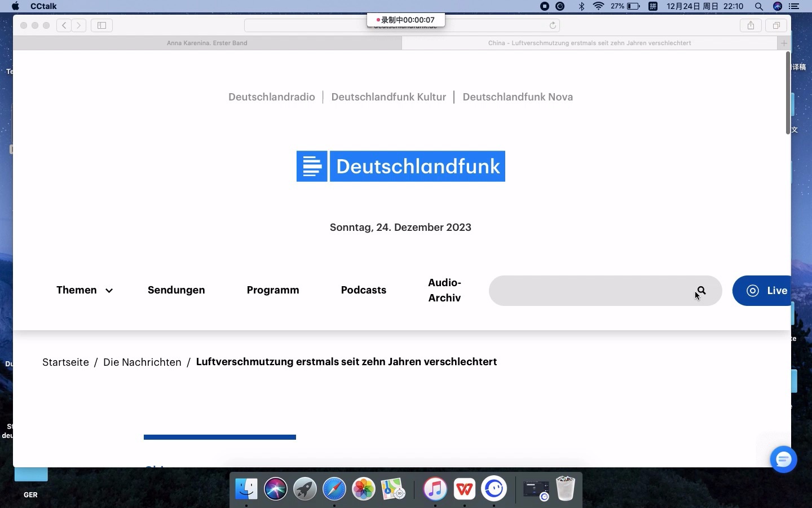
Task: Click the Bluetooth menu bar icon
Action: [581, 6]
